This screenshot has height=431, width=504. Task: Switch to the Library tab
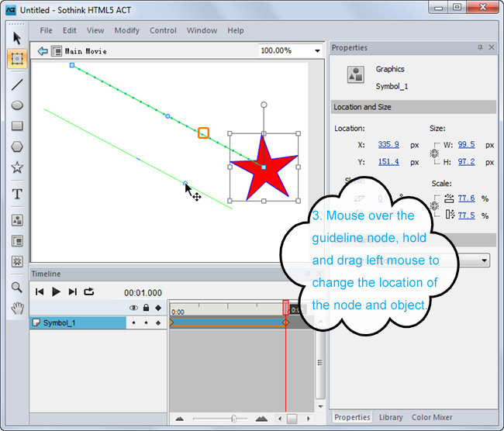(x=391, y=417)
